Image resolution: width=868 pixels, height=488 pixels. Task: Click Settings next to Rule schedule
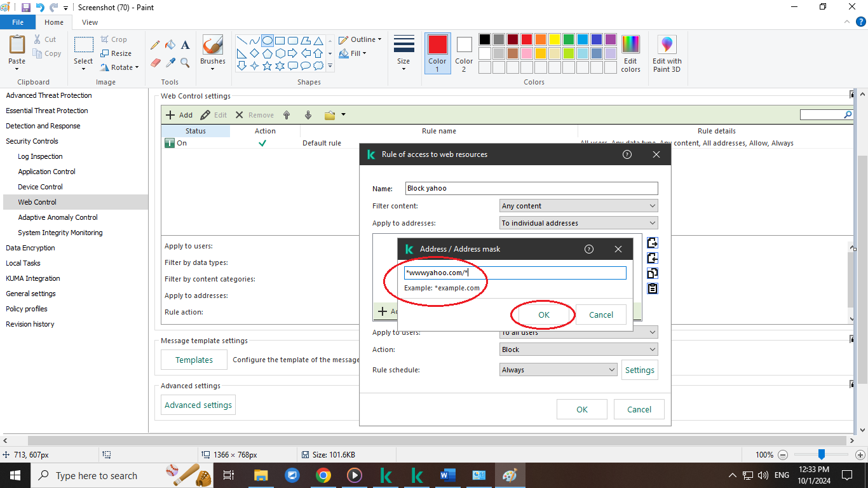[x=640, y=370]
